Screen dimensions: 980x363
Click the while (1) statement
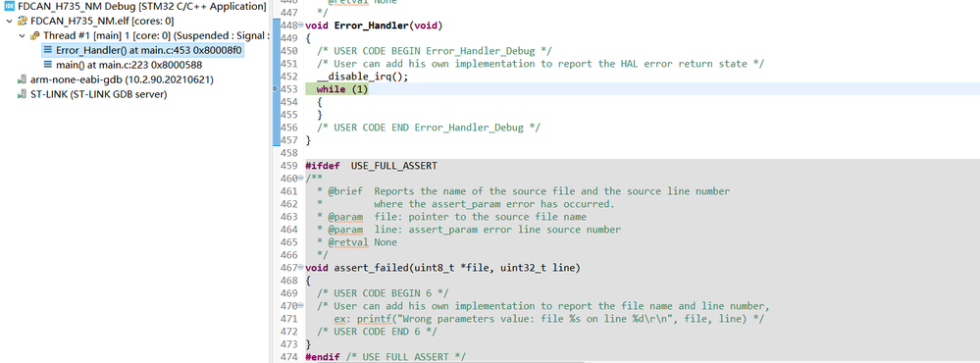point(342,89)
